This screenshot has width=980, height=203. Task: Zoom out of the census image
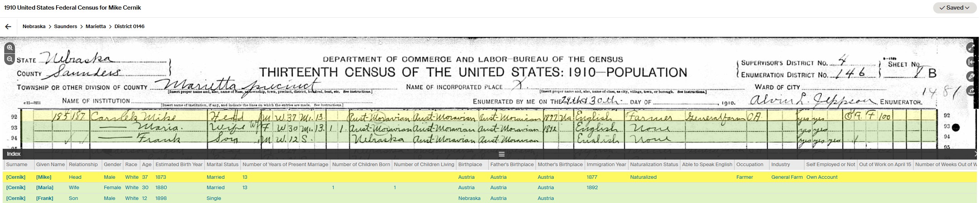(10, 59)
